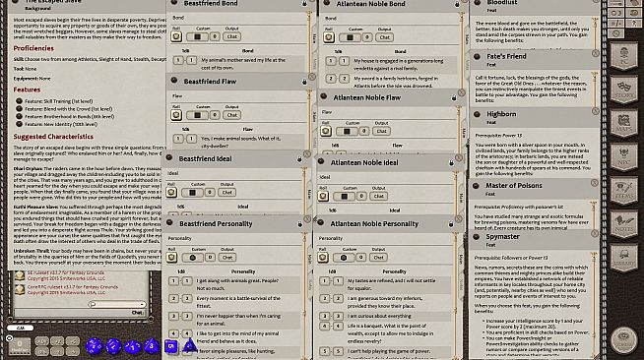Open the Items sidebar button
This screenshot has height=360, width=644.
coord(624,191)
